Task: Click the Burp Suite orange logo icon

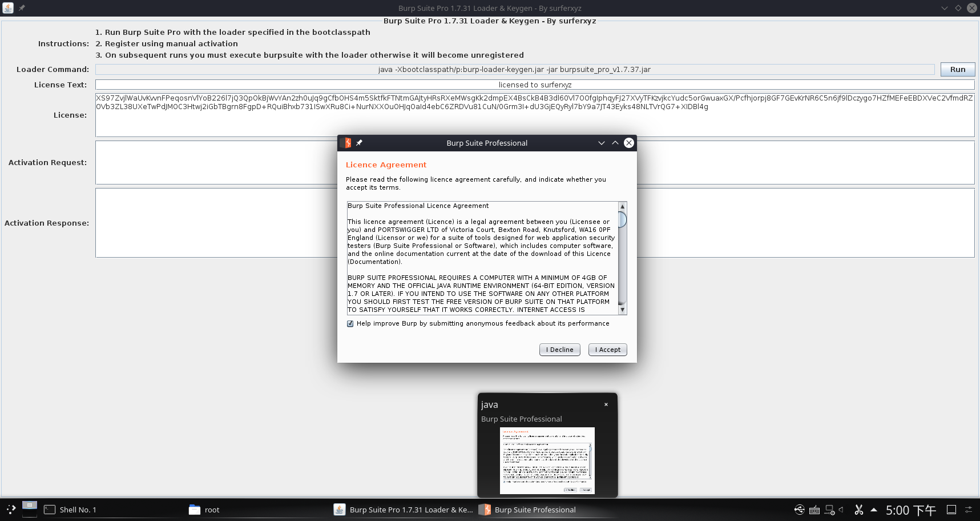Action: 346,143
